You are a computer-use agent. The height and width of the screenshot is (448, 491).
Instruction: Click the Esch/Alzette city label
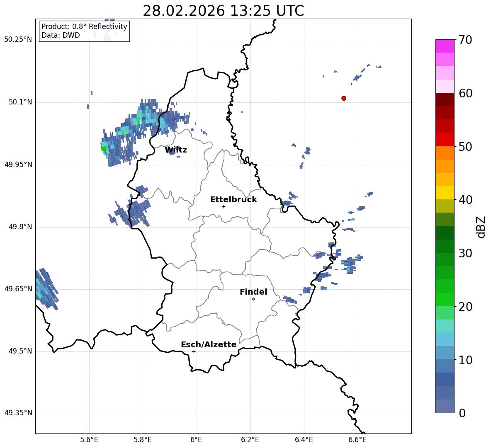209,344
